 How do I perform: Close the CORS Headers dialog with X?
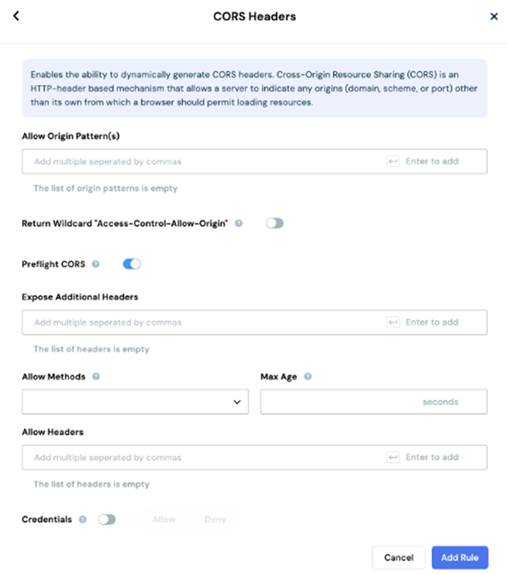coord(494,16)
